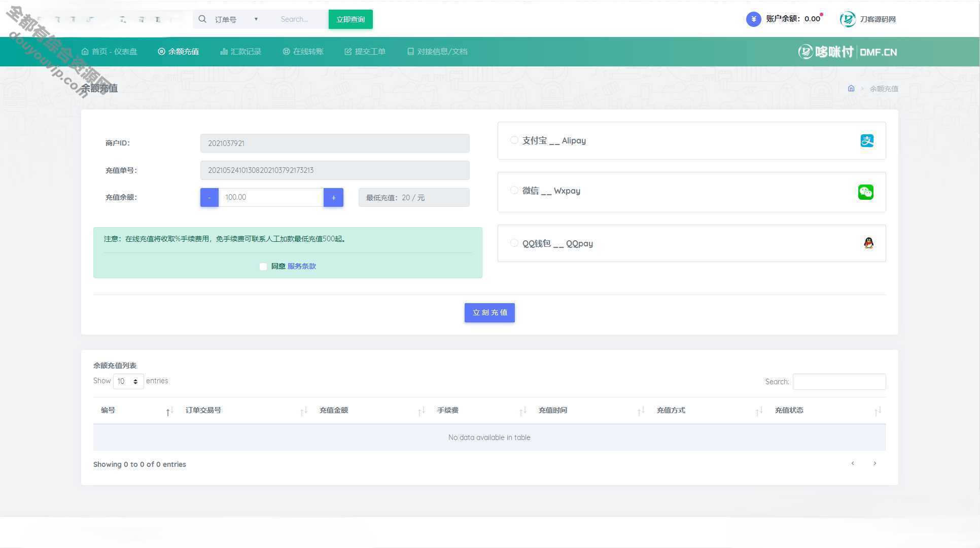This screenshot has width=980, height=548.
Task: Click the 支付宝 Alipay logo icon
Action: [x=867, y=140]
